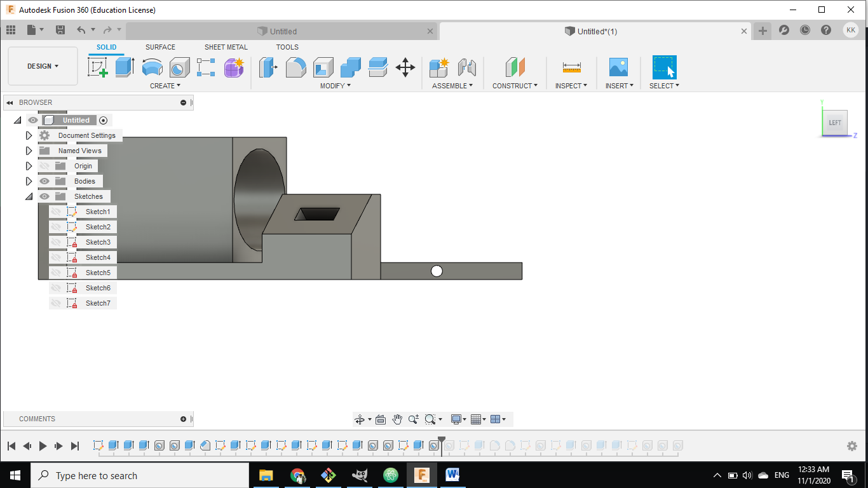Expand the Document Settings node
868x488 pixels.
[x=29, y=135]
